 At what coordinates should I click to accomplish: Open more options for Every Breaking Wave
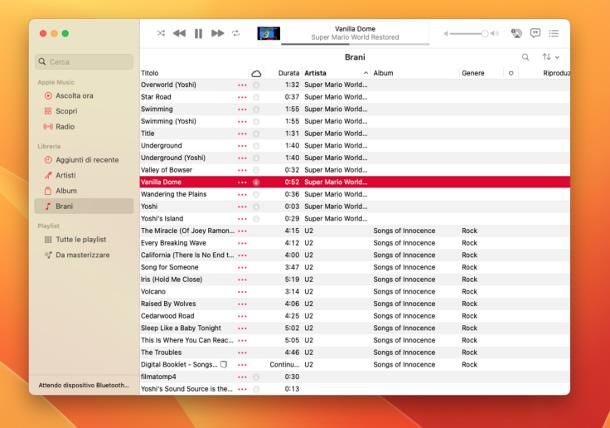point(242,243)
